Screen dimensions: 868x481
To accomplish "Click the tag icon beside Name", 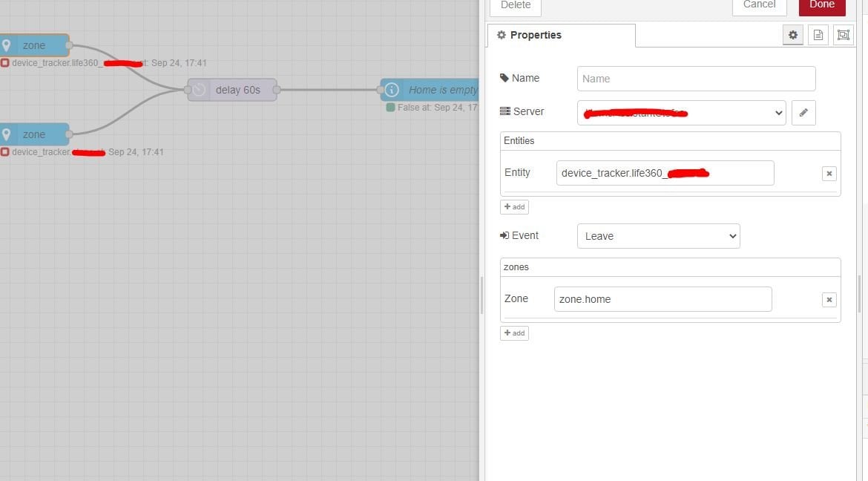I will point(504,78).
